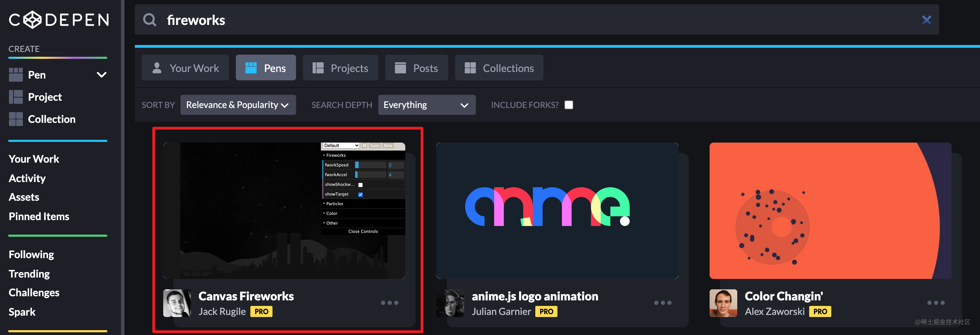Enable the showShockwave checkbox

tap(360, 185)
